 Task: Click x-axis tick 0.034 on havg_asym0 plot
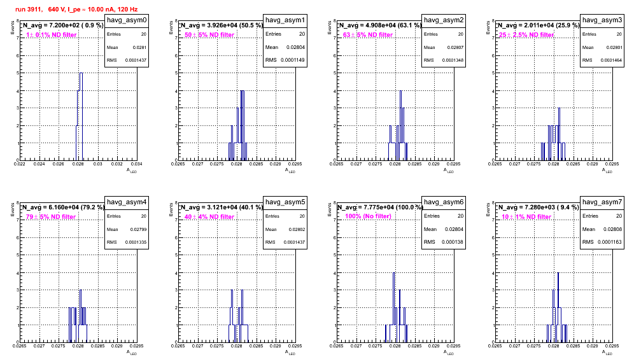point(137,164)
